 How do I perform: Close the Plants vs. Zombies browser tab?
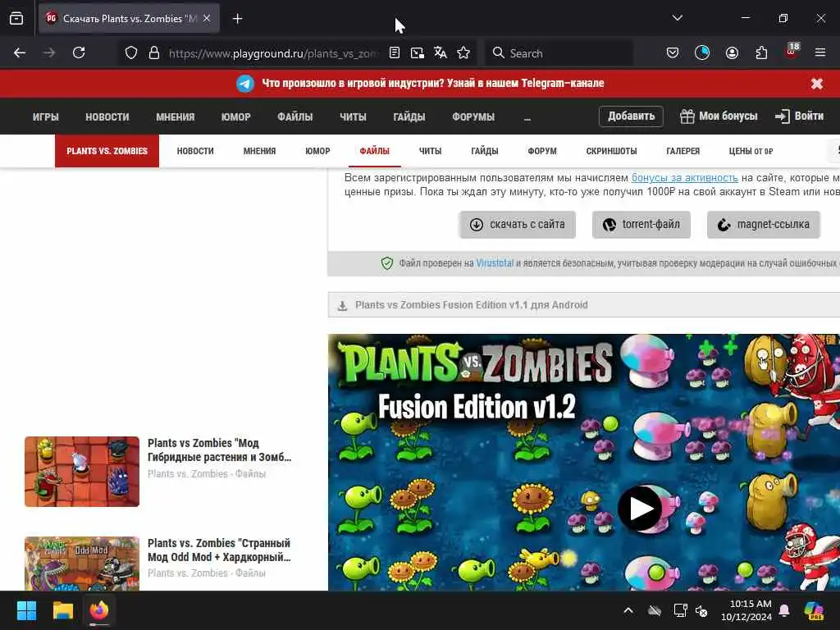pos(207,18)
